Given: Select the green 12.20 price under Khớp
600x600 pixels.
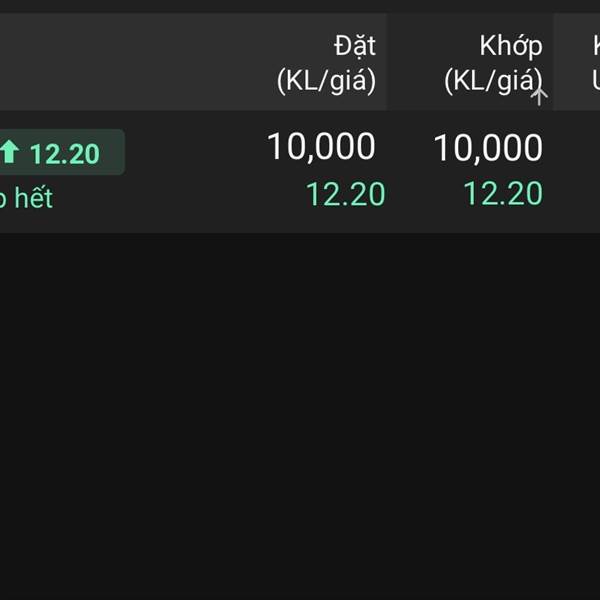Looking at the screenshot, I should [x=503, y=194].
